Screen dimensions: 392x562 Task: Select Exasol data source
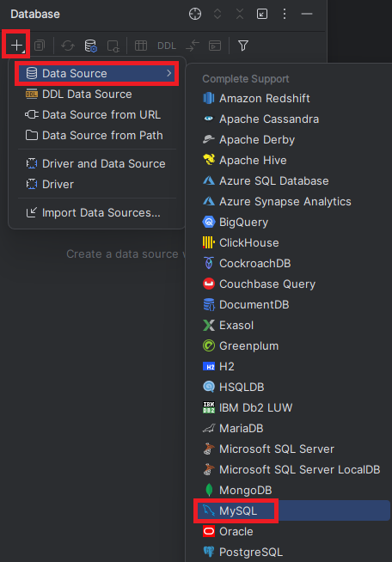coord(292,325)
